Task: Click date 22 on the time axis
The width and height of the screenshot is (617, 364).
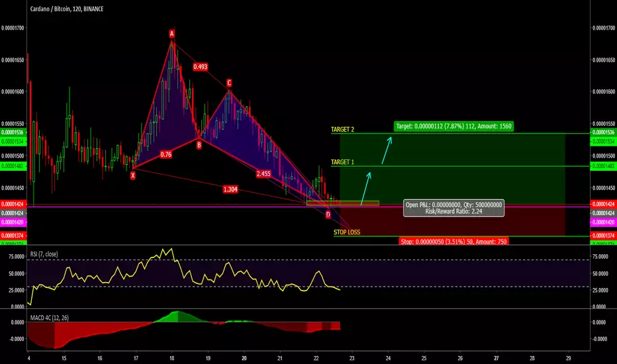Action: coord(316,358)
